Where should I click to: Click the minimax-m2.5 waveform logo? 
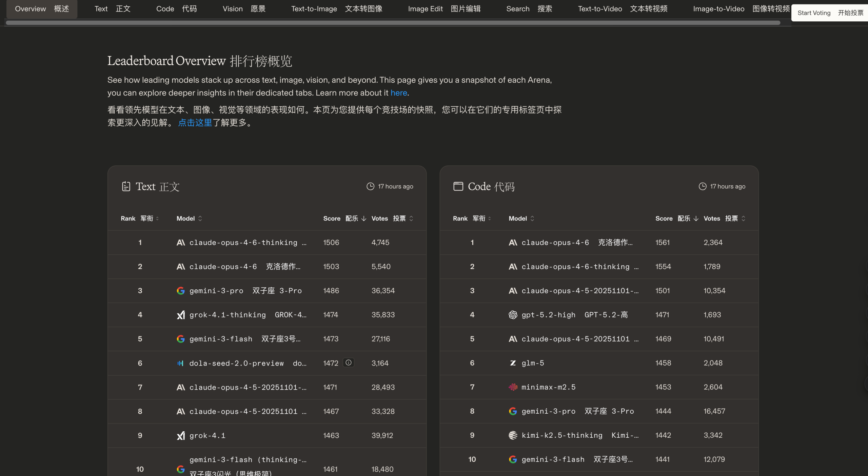(513, 387)
